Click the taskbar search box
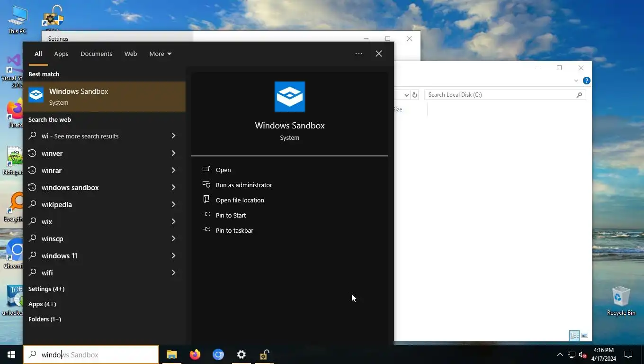The image size is (644, 364). coord(91,355)
